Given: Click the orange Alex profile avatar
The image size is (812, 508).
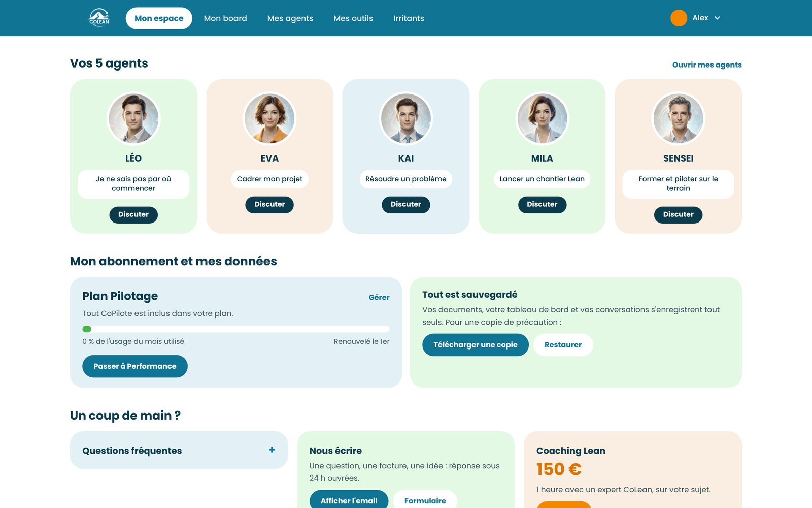Looking at the screenshot, I should click(x=679, y=18).
